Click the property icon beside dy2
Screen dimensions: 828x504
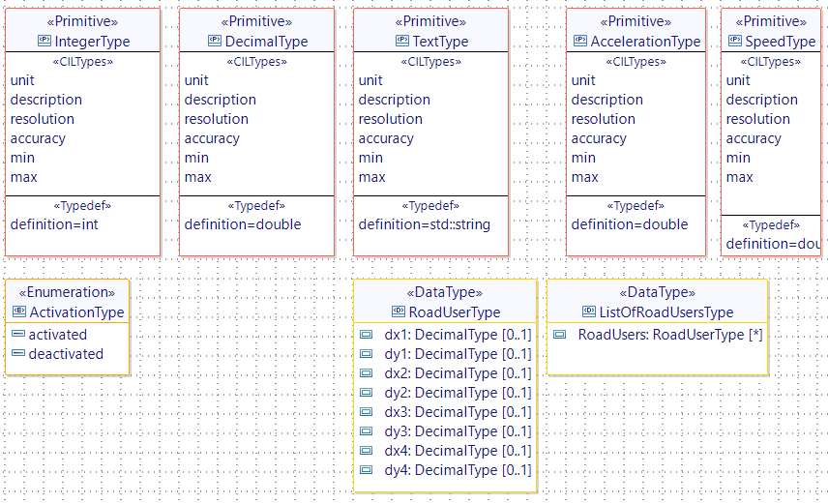point(366,393)
